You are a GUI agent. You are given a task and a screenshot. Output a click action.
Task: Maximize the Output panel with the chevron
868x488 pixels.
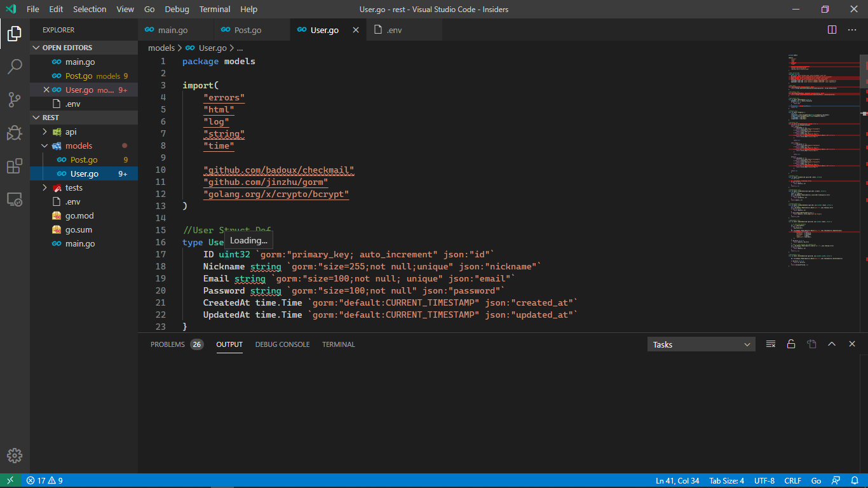(832, 344)
